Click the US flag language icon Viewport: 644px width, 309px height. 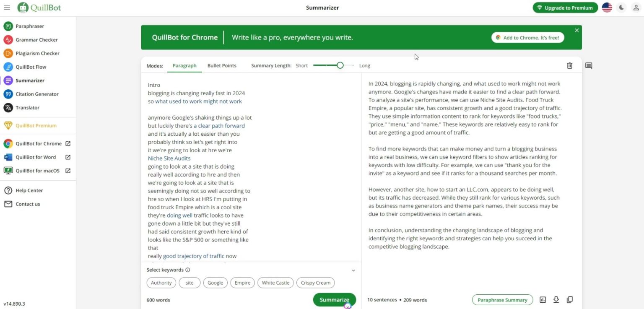pyautogui.click(x=607, y=8)
